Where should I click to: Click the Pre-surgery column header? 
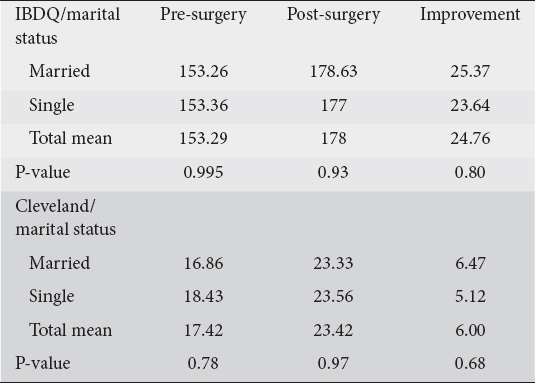(203, 15)
